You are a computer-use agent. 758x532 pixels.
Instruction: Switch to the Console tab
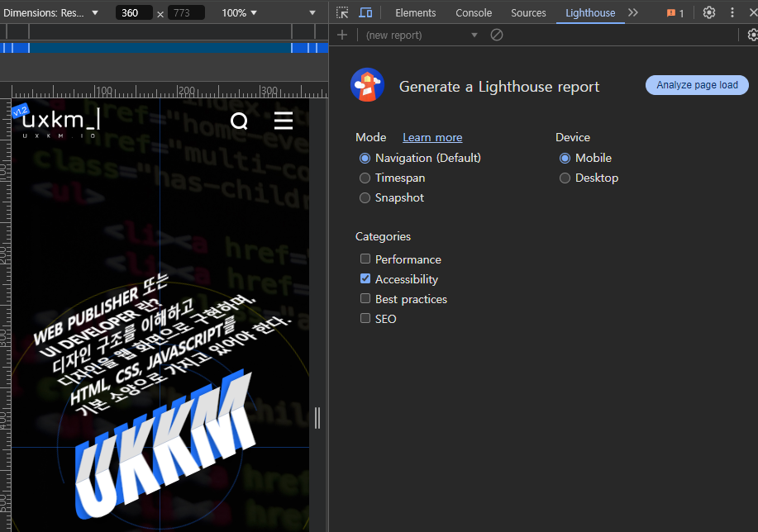click(x=474, y=12)
